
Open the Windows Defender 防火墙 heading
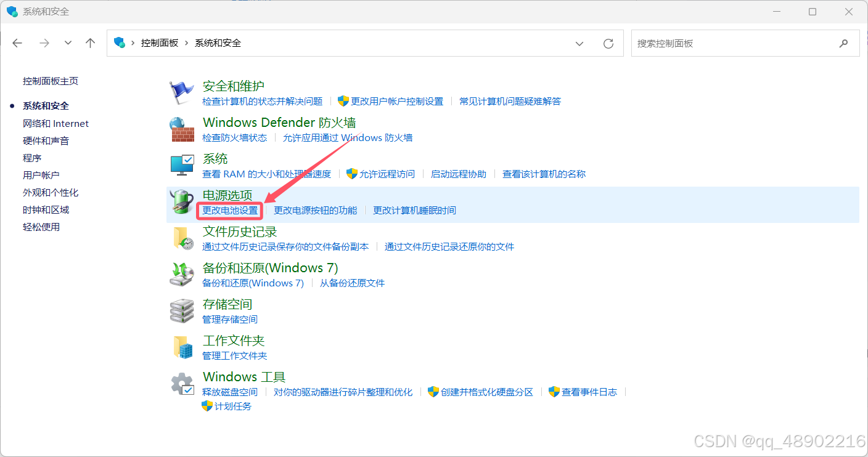click(279, 123)
